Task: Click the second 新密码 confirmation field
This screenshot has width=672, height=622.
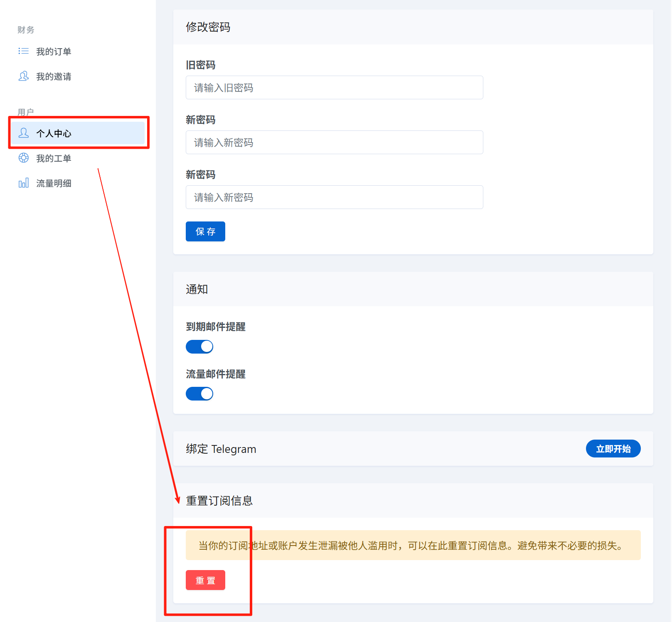Action: point(334,197)
